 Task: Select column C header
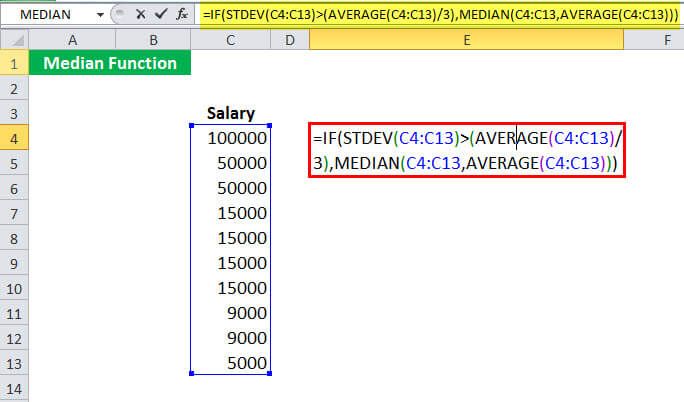pyautogui.click(x=230, y=40)
